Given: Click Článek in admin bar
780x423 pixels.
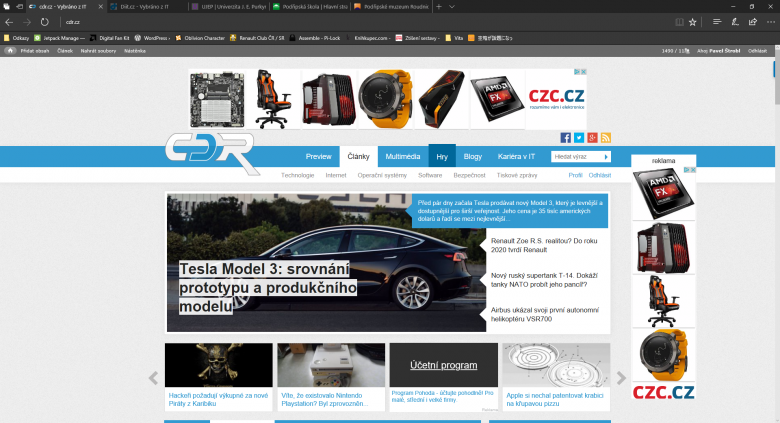Looking at the screenshot, I should 65,51.
